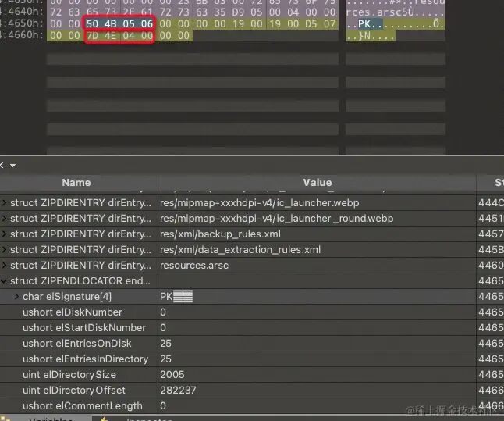Click the value res/xml/backup_rules.xml
This screenshot has width=504, height=421.
tap(220, 234)
